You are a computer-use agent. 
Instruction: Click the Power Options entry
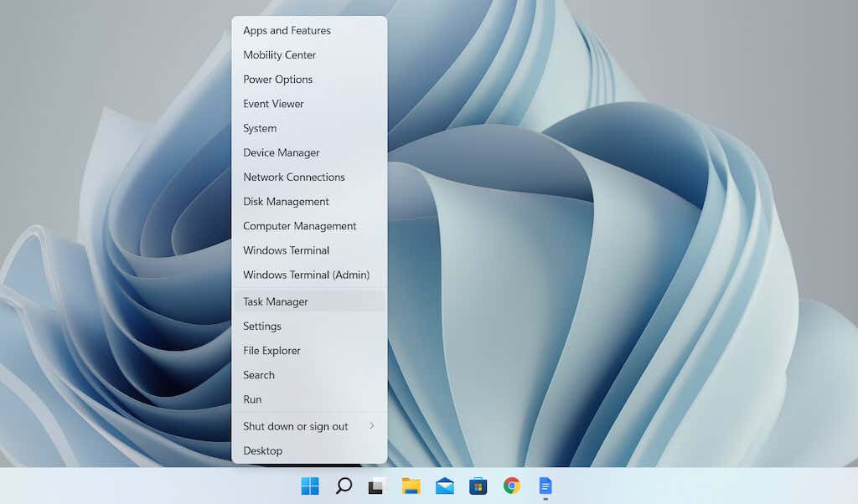[277, 80]
